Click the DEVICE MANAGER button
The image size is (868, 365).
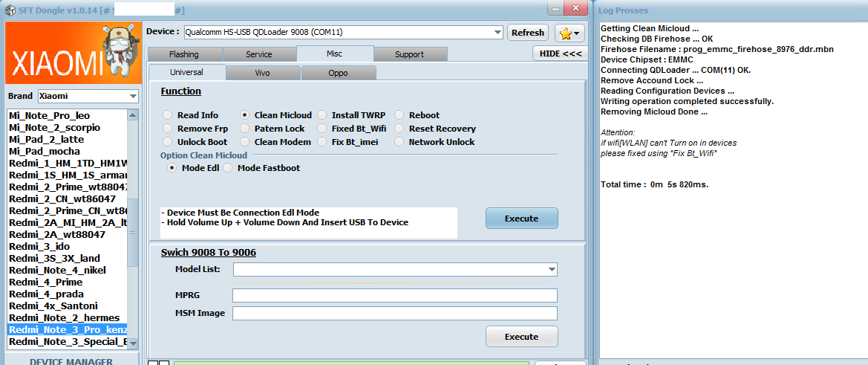(71, 361)
